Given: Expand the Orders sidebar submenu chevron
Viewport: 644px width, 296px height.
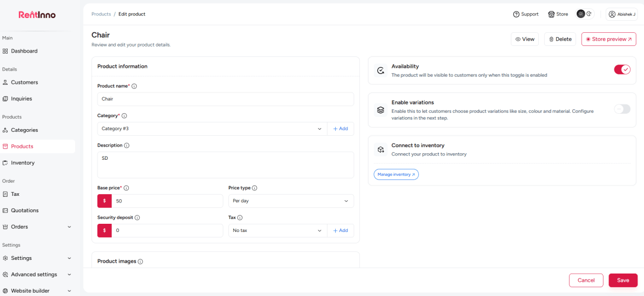Looking at the screenshot, I should pyautogui.click(x=70, y=227).
